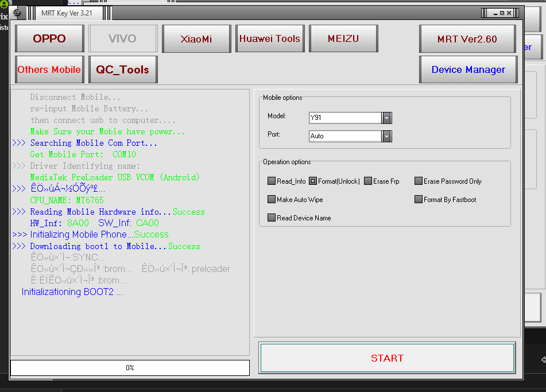Viewport: 546px width, 392px height.
Task: Open the OPPO tools section
Action: (49, 38)
